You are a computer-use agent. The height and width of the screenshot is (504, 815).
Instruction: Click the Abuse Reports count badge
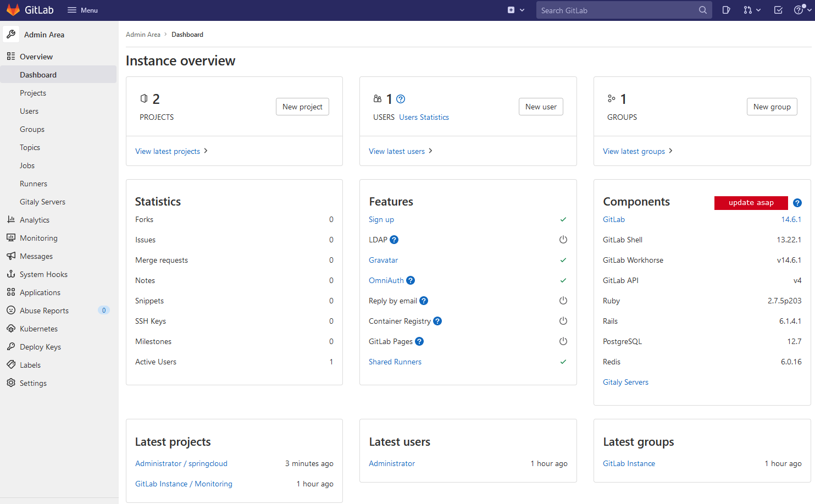point(104,310)
